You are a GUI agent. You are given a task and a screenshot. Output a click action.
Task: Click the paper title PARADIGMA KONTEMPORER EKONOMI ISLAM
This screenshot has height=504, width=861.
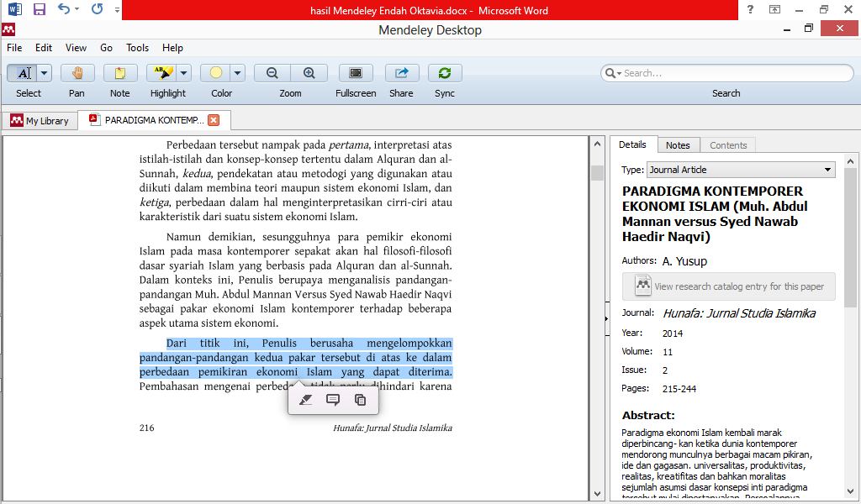click(715, 214)
